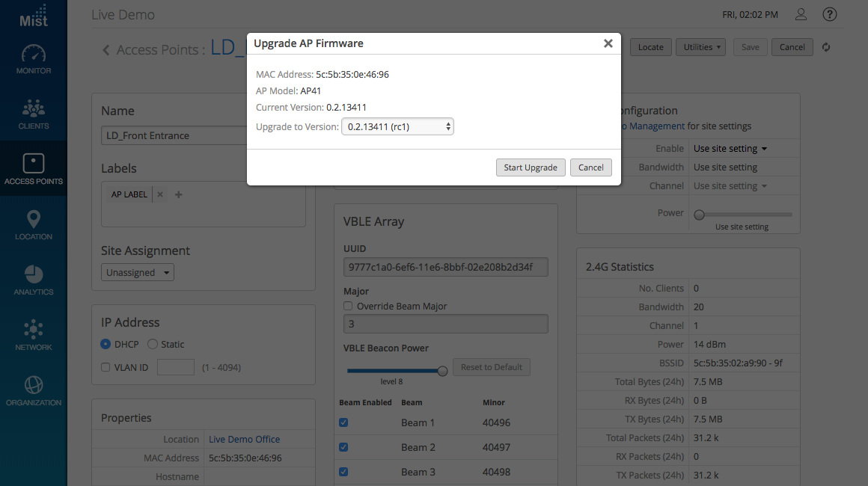Viewport: 868px width, 486px height.
Task: Open the user account icon
Action: 801,14
